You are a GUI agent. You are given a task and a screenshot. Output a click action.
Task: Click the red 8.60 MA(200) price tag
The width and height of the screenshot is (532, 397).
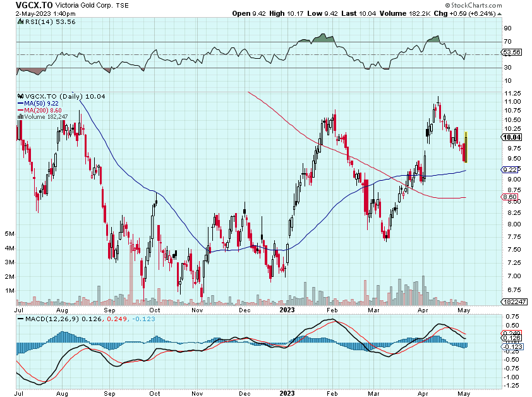click(x=510, y=197)
